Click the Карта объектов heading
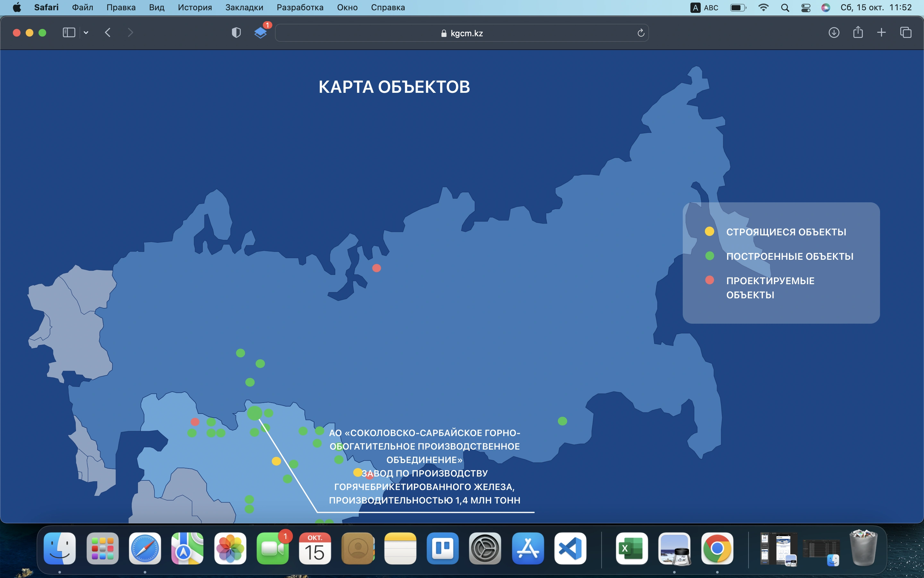924x578 pixels. (x=394, y=87)
